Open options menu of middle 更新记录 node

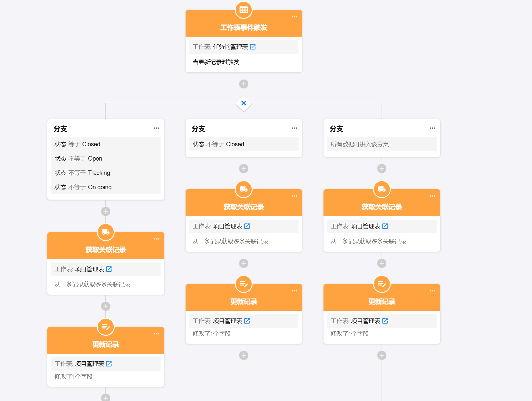[294, 291]
